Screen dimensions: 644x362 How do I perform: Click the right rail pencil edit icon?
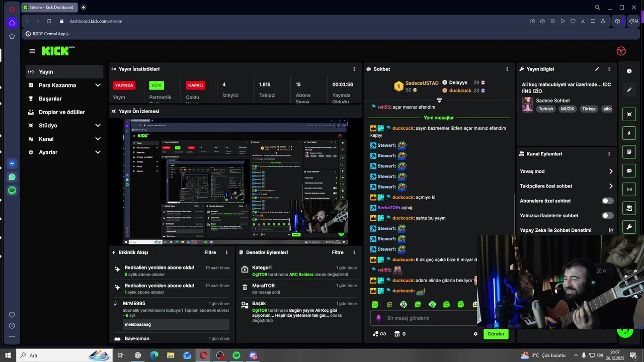click(629, 90)
